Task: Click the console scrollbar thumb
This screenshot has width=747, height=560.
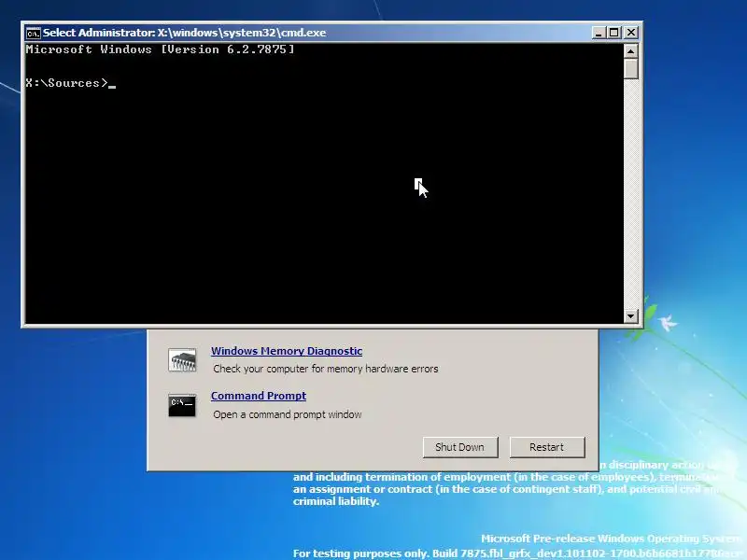Action: [631, 68]
